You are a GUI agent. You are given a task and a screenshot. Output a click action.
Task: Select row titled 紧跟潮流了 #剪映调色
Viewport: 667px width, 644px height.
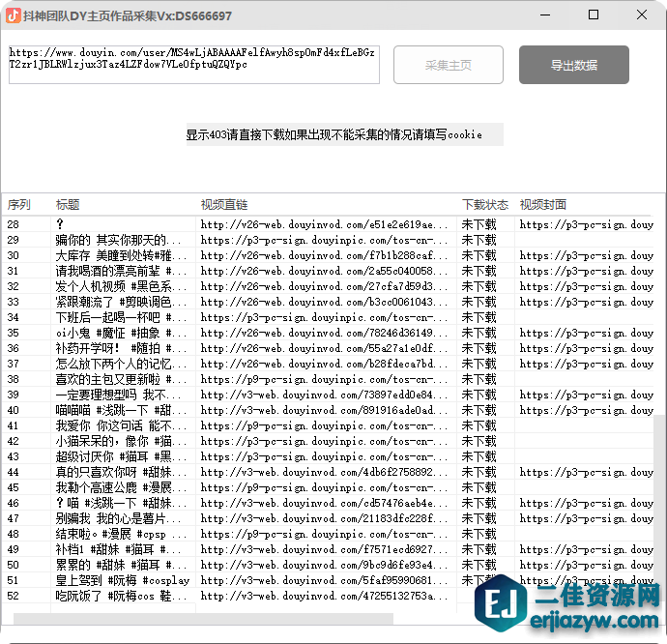pyautogui.click(x=328, y=302)
